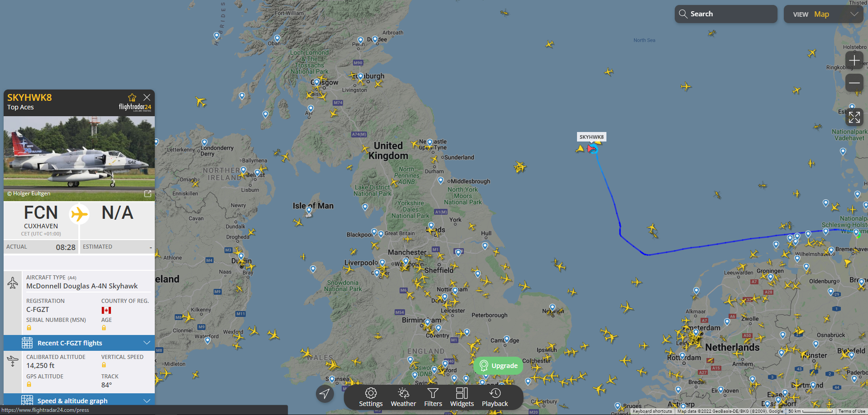This screenshot has height=415, width=868.
Task: Expand Recent C-FGZT flights section
Action: click(79, 343)
